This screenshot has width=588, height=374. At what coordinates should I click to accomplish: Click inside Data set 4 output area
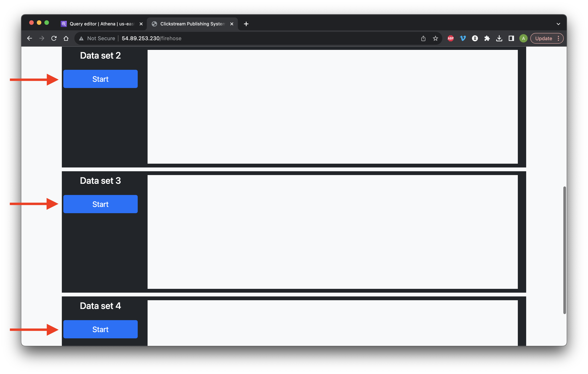pos(332,323)
